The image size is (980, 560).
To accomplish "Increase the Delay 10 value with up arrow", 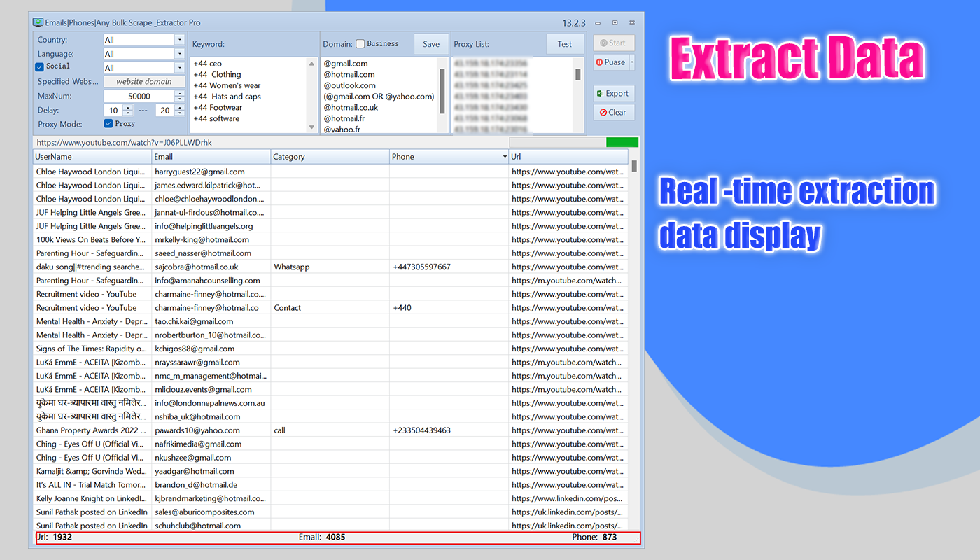I will click(x=127, y=108).
